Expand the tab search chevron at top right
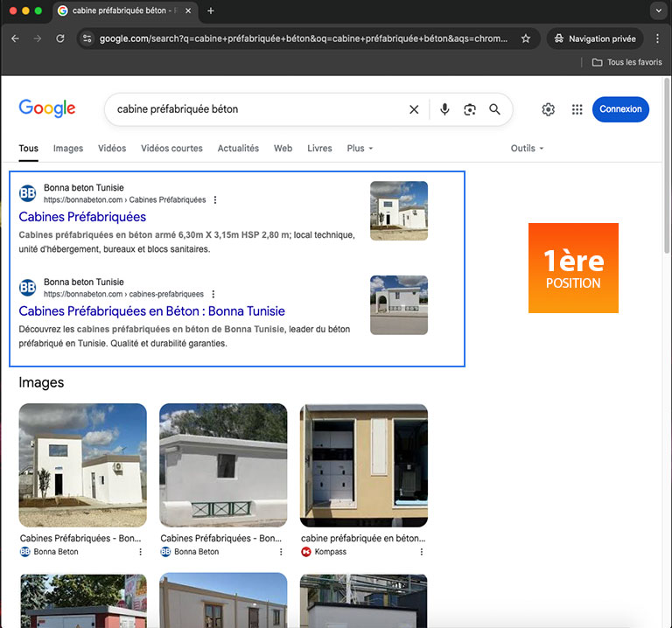The image size is (672, 628). pyautogui.click(x=658, y=10)
